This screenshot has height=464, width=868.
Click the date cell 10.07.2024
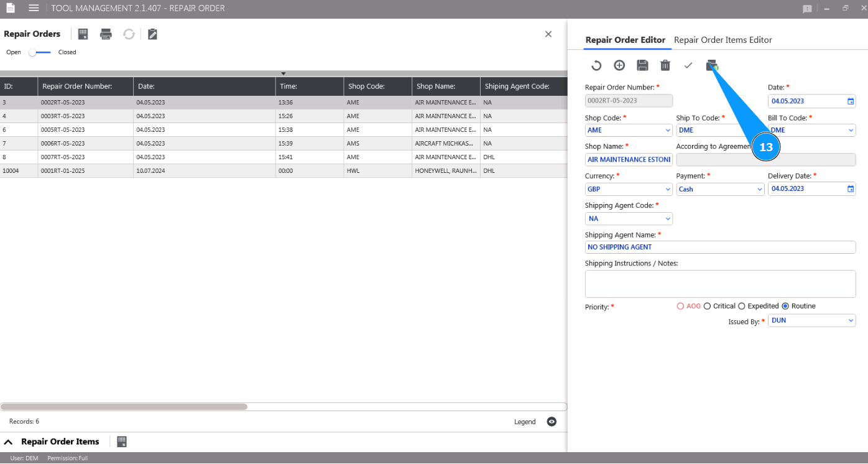point(205,171)
